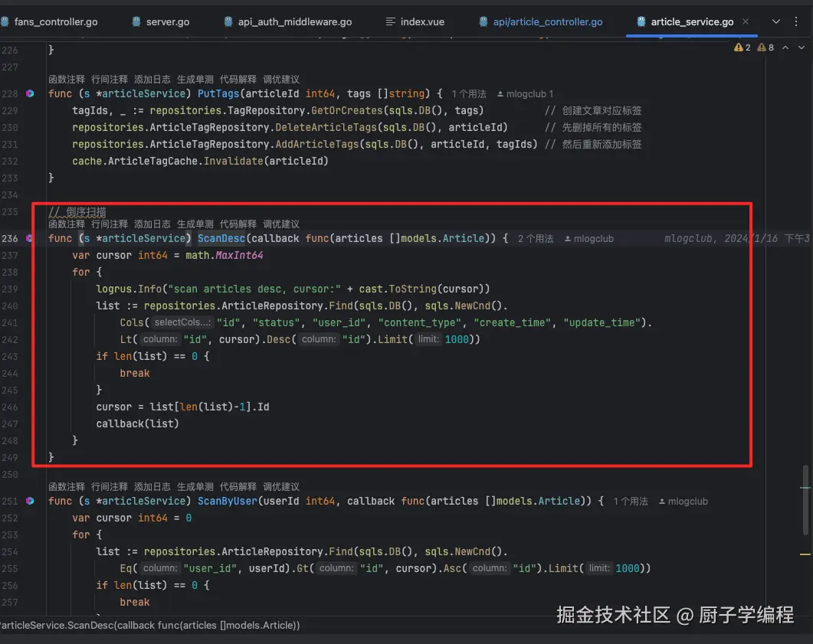Viewport: 813px width, 644px height.
Task: Show the 1 个用法 usages of PutTags
Action: (469, 94)
